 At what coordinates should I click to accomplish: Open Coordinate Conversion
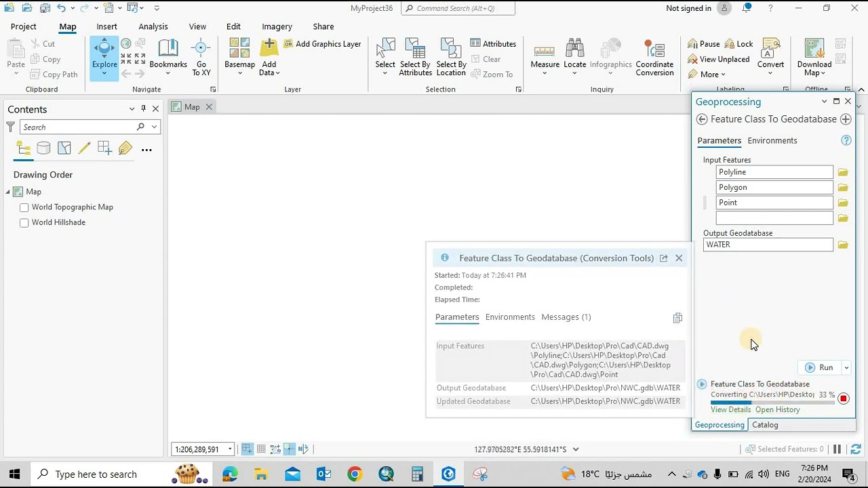click(x=654, y=58)
